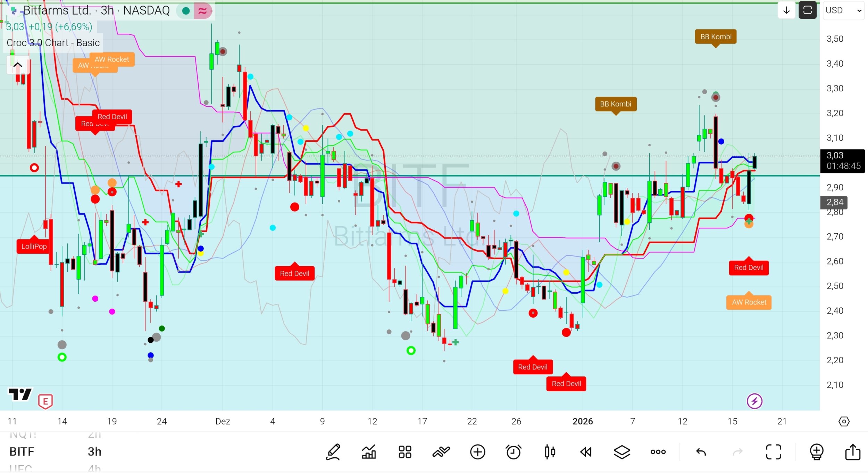Screen dimensions: 868x473
Task: Open the alert clock icon
Action: pos(514,452)
